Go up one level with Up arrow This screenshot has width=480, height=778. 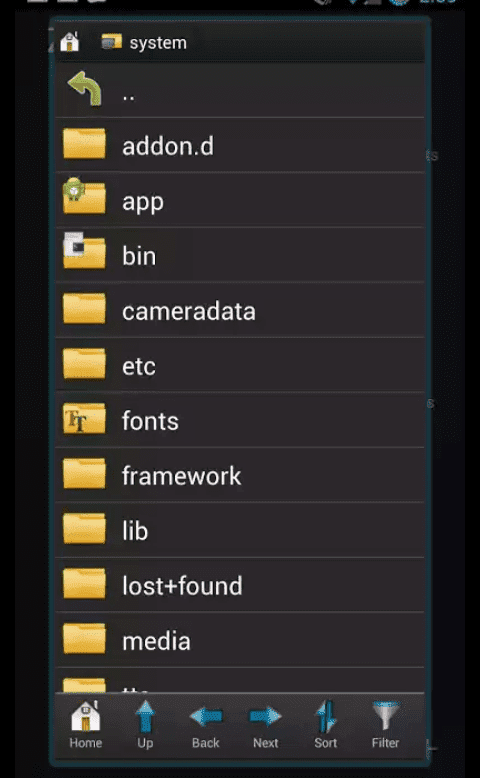point(145,724)
